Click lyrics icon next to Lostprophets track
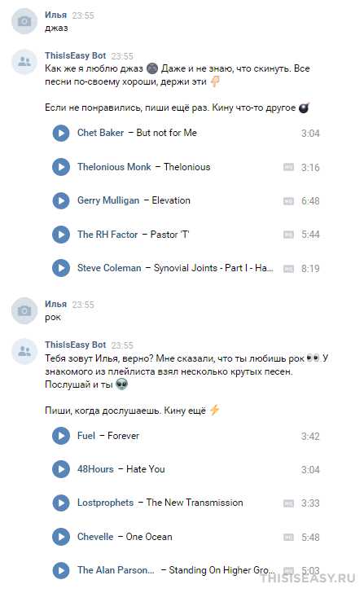This screenshot has width=364, height=593. [288, 503]
